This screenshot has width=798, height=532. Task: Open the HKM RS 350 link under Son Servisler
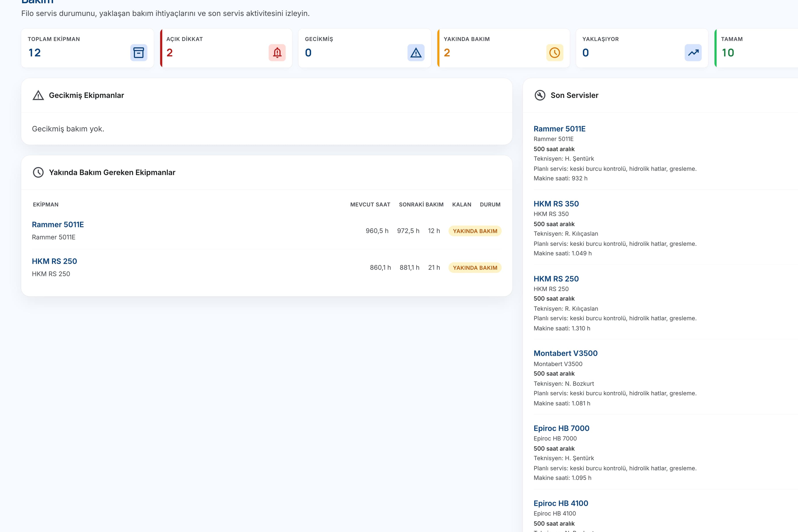(556, 204)
